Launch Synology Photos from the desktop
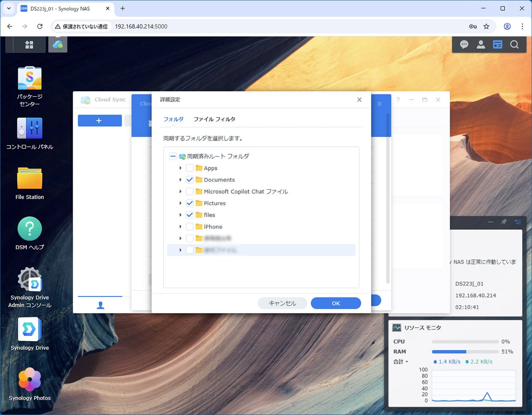The height and width of the screenshot is (415, 532). 30,380
